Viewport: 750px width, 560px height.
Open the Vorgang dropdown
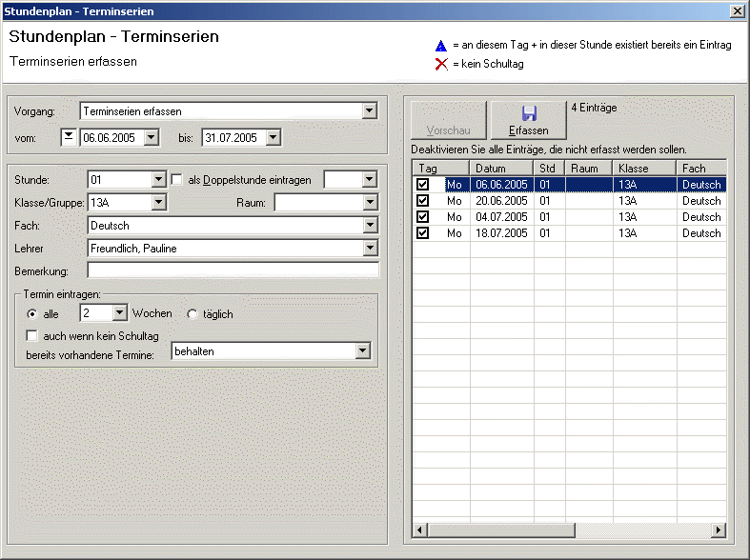point(369,110)
